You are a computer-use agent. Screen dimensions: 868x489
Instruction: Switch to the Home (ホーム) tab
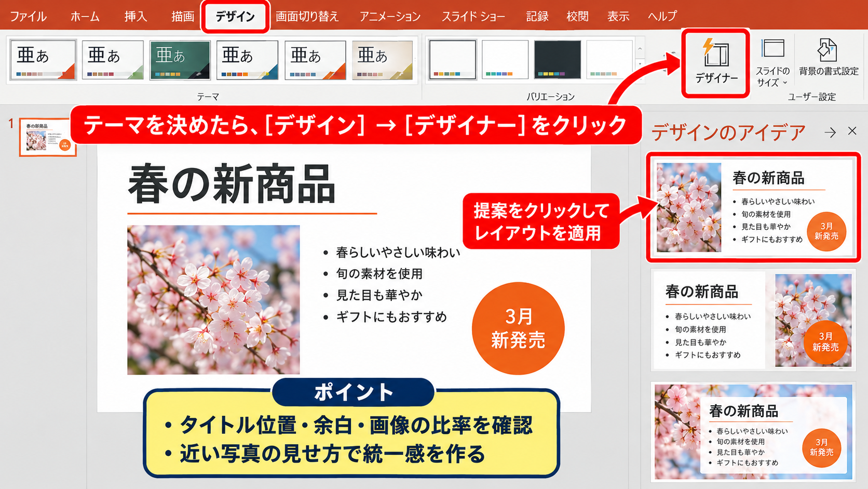pyautogui.click(x=85, y=16)
